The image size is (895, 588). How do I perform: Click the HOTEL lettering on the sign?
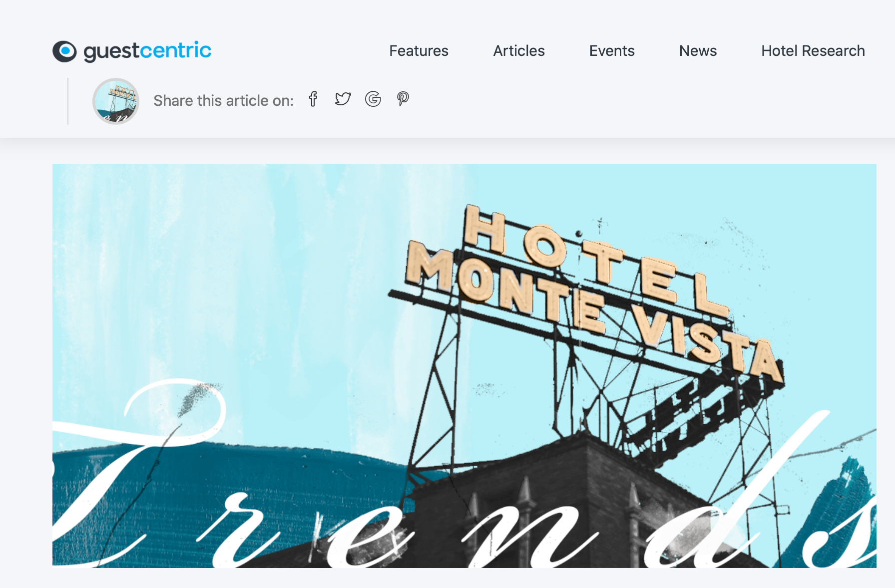click(594, 260)
